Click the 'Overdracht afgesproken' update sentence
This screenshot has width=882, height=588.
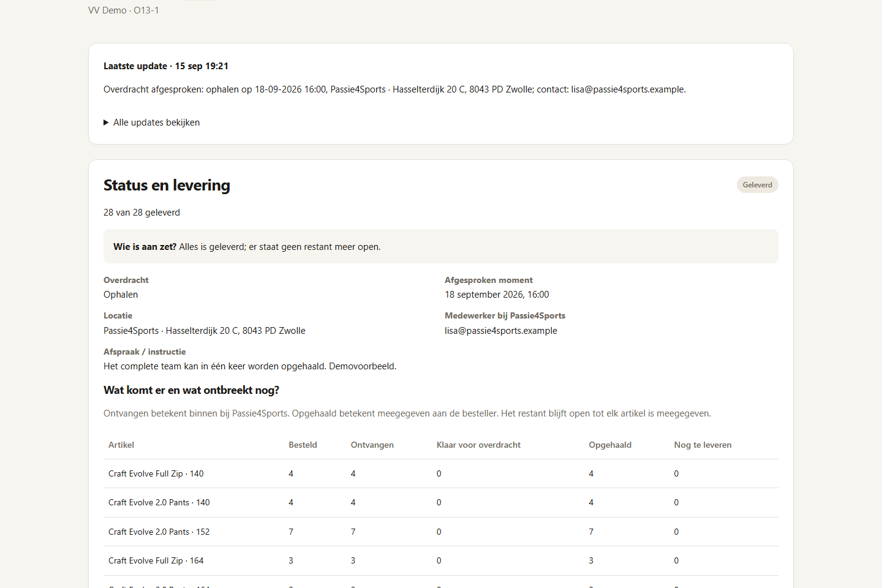tap(394, 89)
